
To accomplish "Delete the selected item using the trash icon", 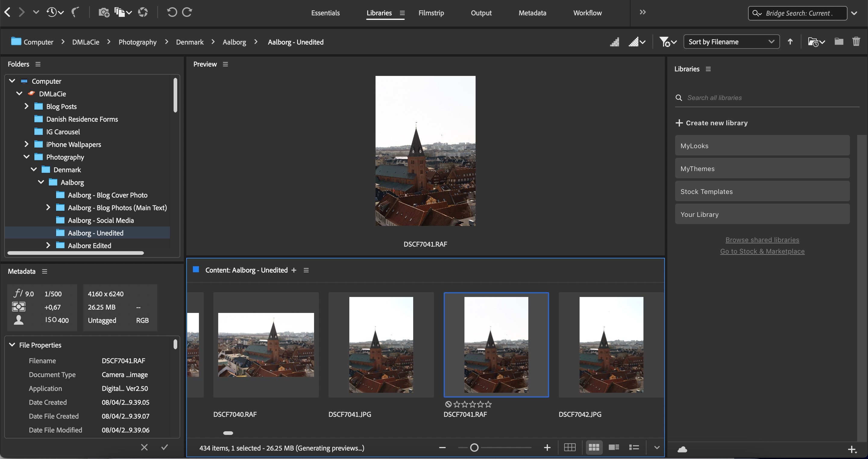I will point(857,42).
